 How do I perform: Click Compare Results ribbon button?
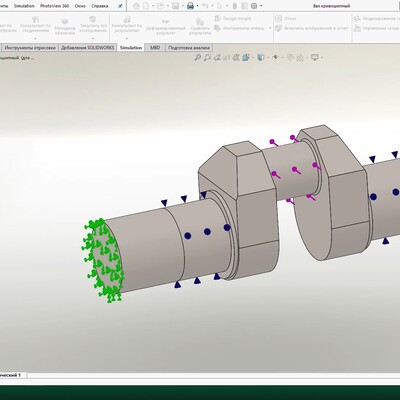(x=200, y=27)
